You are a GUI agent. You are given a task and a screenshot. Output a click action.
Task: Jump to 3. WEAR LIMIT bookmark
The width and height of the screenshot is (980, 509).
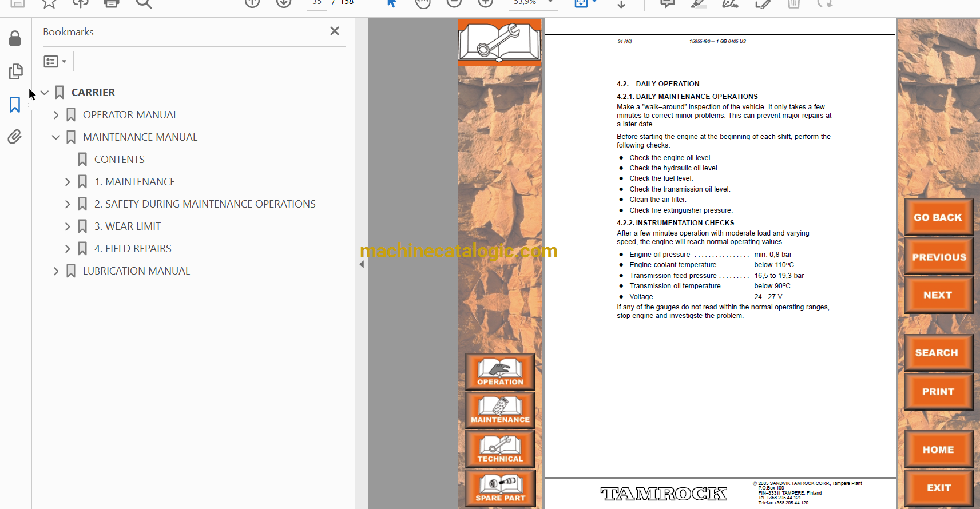(x=128, y=226)
